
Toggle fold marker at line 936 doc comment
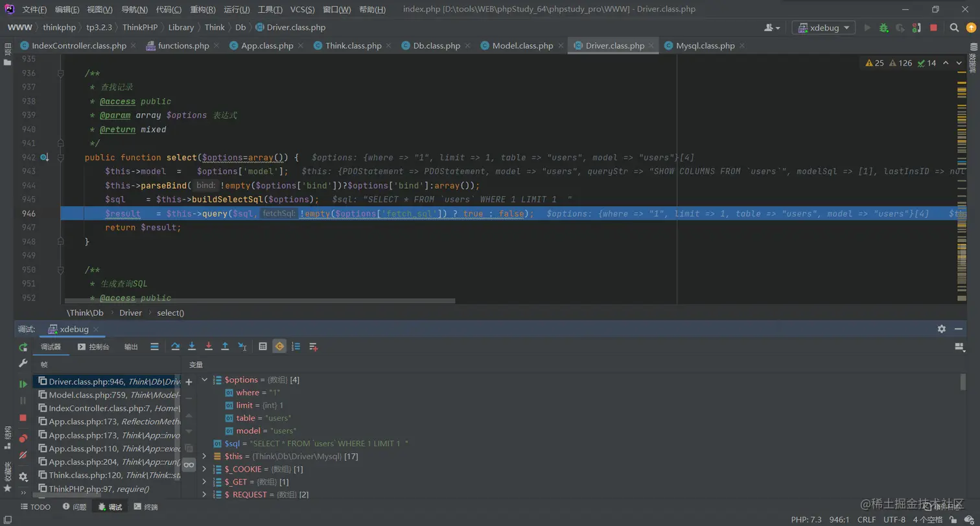[x=60, y=74]
